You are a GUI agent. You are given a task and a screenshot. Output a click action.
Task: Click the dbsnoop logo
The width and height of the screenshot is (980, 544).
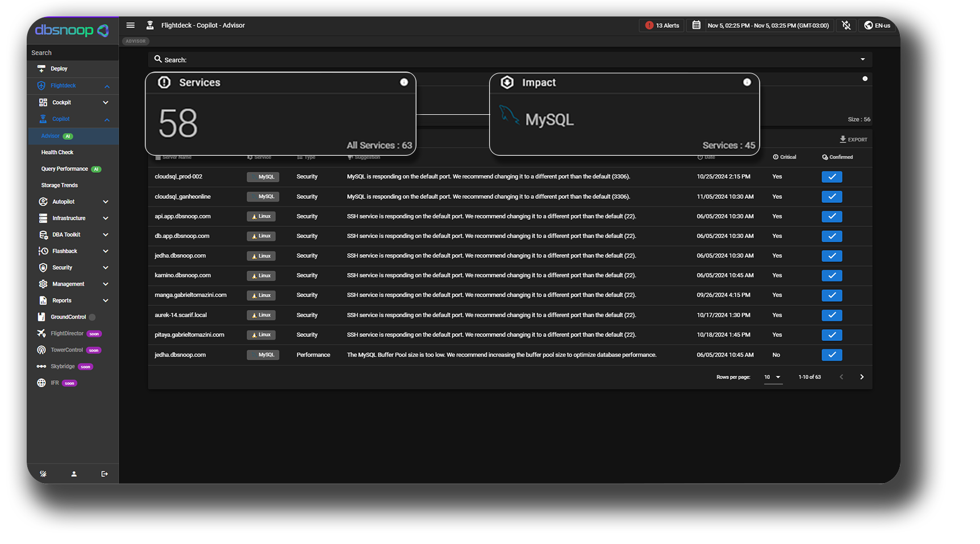[x=72, y=30]
